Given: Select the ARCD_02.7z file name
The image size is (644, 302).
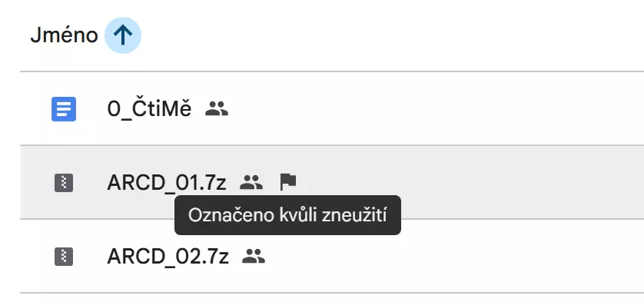Looking at the screenshot, I should (x=168, y=257).
